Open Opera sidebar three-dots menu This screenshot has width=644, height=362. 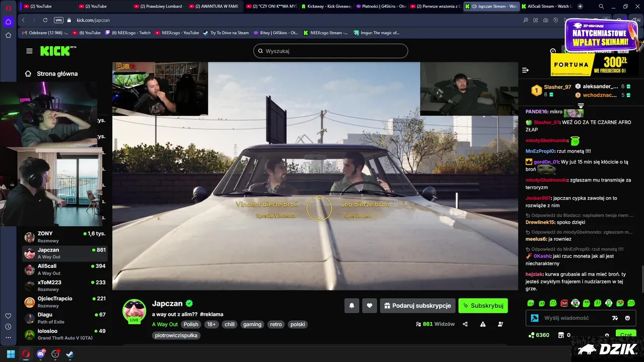pos(8,338)
